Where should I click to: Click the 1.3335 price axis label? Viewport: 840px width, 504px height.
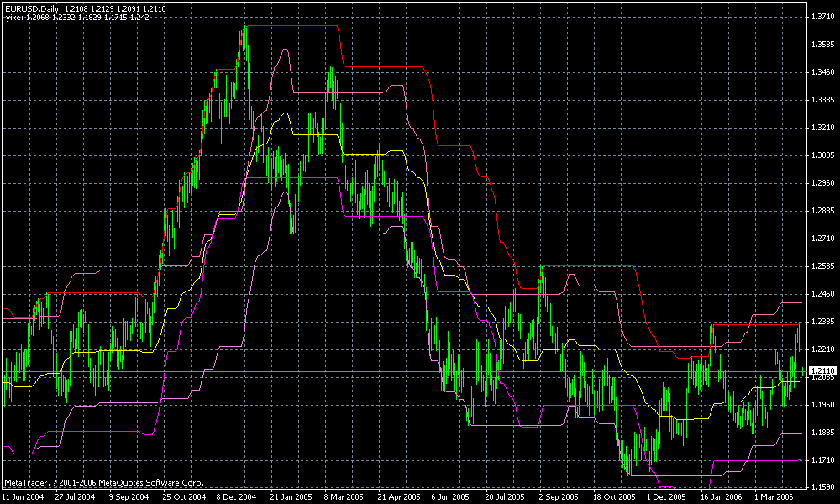click(x=823, y=100)
